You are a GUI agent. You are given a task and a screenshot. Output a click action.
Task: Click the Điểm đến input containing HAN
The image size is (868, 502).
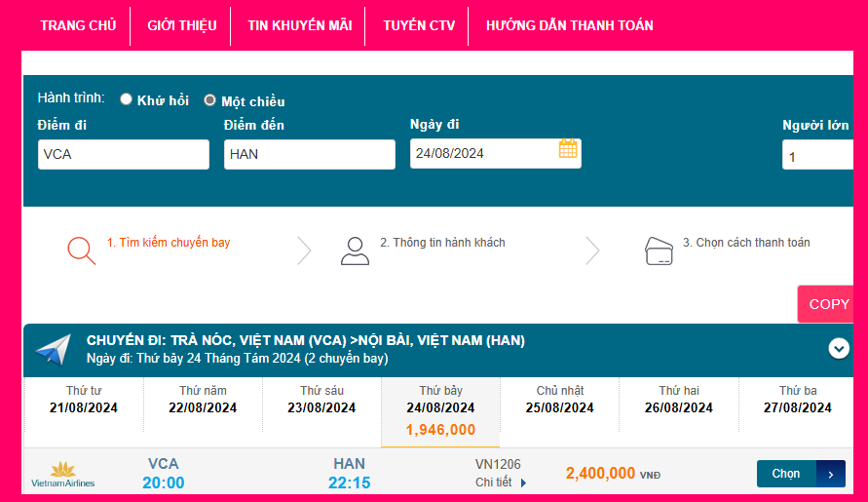pos(310,154)
